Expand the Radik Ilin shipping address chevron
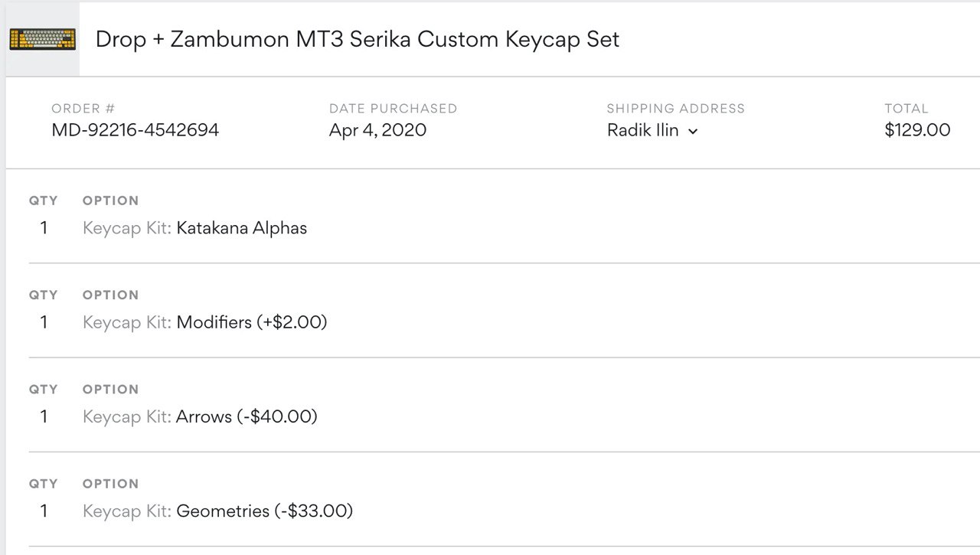This screenshot has height=555, width=980. click(693, 132)
